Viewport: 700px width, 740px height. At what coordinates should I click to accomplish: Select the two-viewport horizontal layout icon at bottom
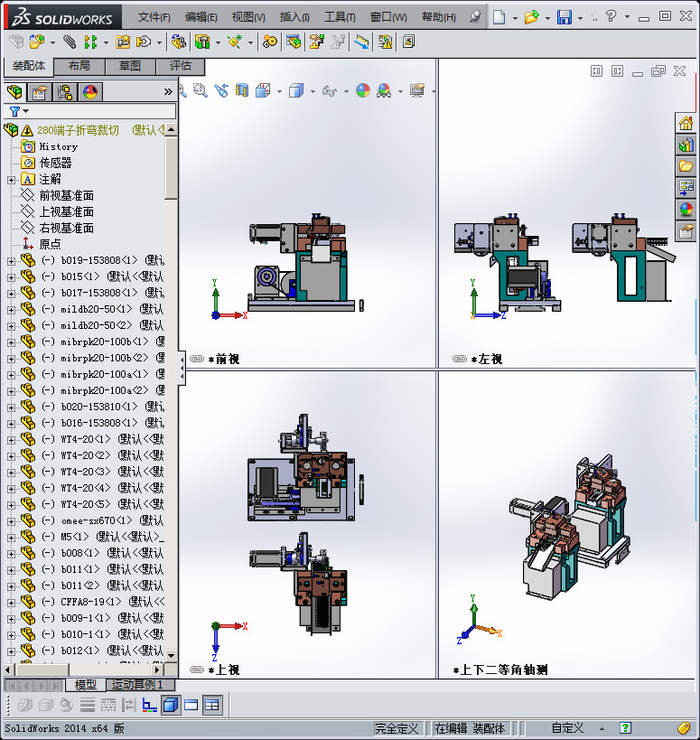[x=191, y=705]
